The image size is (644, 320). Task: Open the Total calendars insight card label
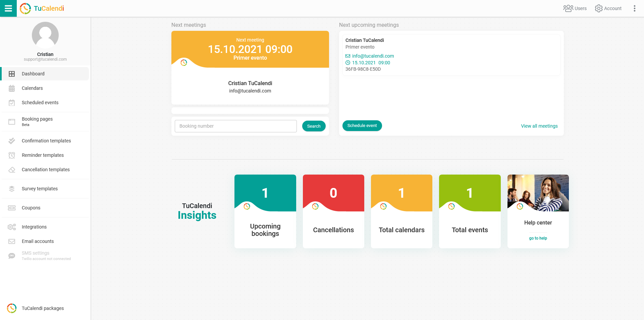pos(401,230)
